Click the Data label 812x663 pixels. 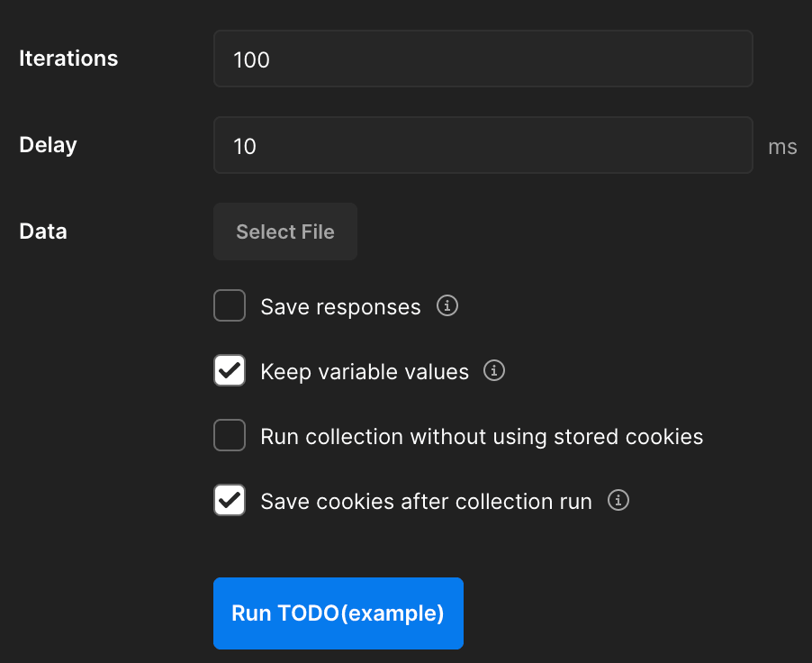point(43,232)
